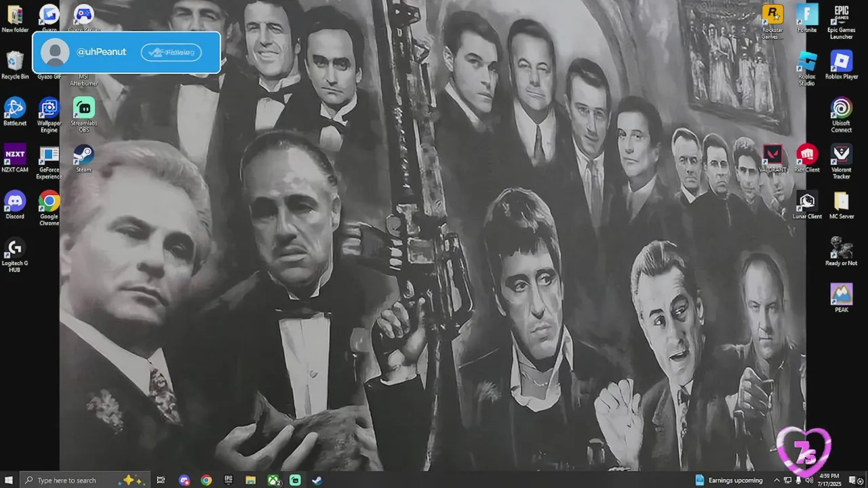The height and width of the screenshot is (488, 868).
Task: Open the New folder desktop icon
Action: click(x=15, y=18)
